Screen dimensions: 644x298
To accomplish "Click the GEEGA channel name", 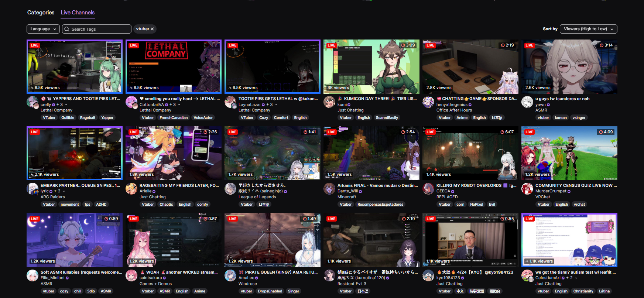I will tap(443, 191).
